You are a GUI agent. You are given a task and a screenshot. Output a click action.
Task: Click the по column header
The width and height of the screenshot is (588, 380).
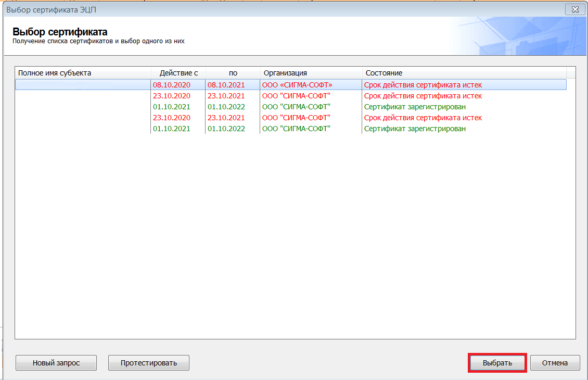[x=233, y=73]
